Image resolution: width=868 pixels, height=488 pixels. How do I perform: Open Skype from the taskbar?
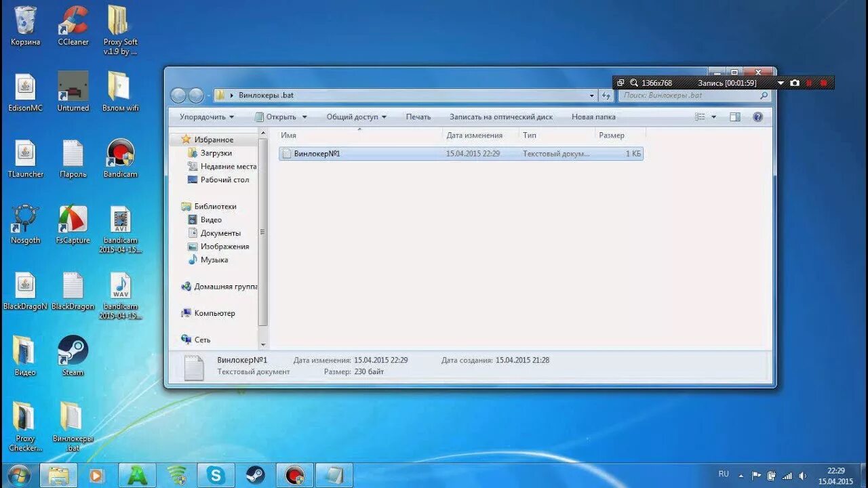[216, 475]
